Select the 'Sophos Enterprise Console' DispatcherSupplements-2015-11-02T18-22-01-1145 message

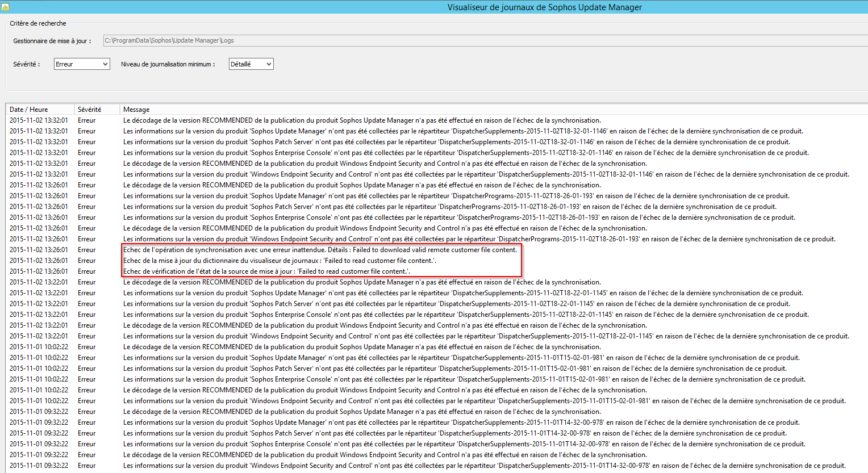pyautogui.click(x=466, y=315)
